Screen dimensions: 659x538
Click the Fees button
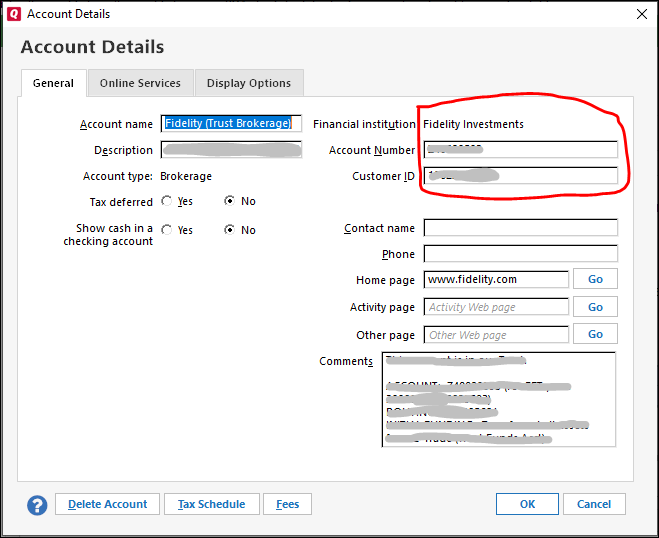pos(287,504)
